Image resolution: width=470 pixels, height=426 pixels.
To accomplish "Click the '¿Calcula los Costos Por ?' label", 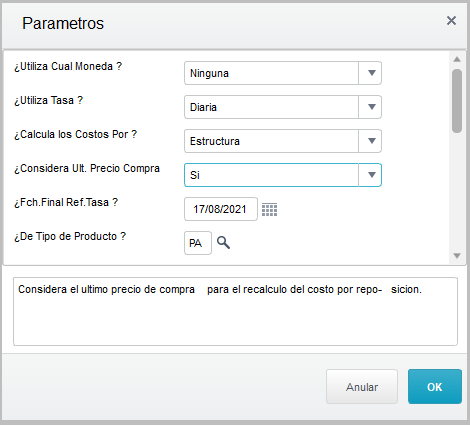I will (x=75, y=134).
